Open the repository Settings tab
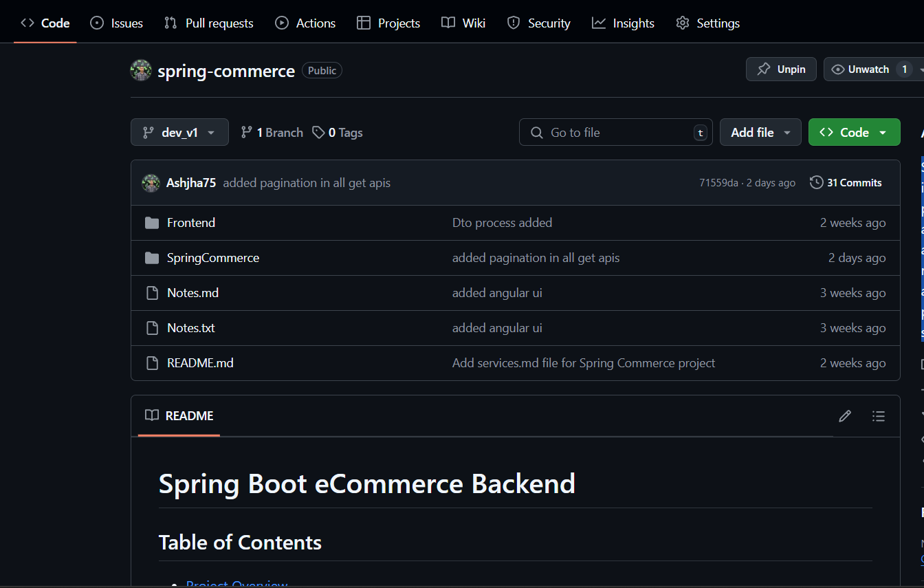This screenshot has width=924, height=588. [x=707, y=23]
